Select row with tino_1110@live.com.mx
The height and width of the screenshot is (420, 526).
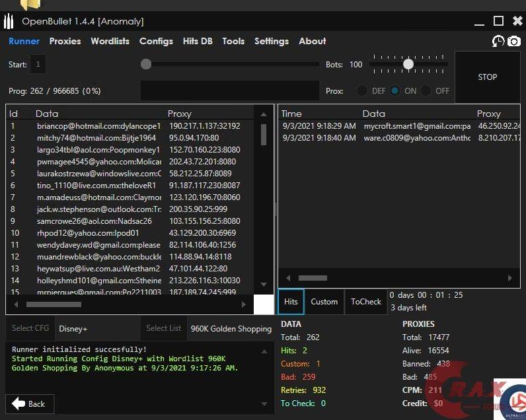(130, 186)
